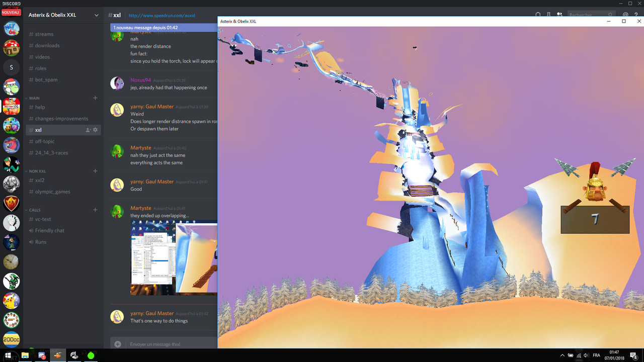Viewport: 644px width, 362px height.
Task: Click username Noxus94 in chat
Action: [x=140, y=80]
